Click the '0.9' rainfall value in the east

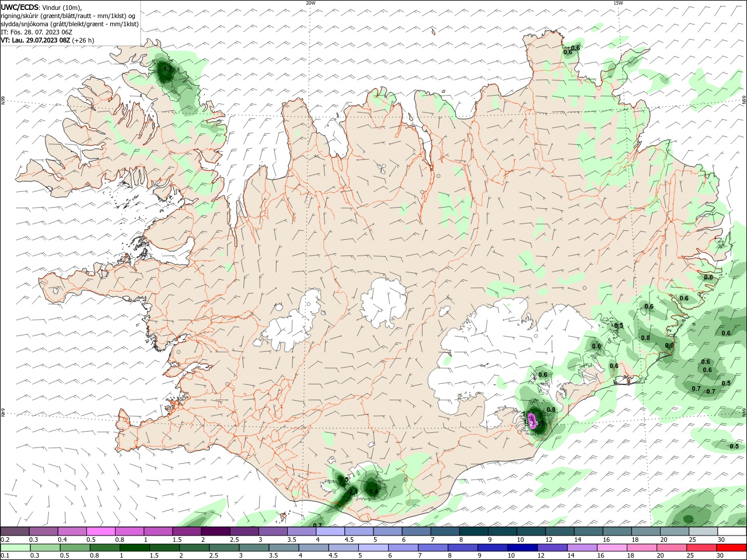coord(669,346)
